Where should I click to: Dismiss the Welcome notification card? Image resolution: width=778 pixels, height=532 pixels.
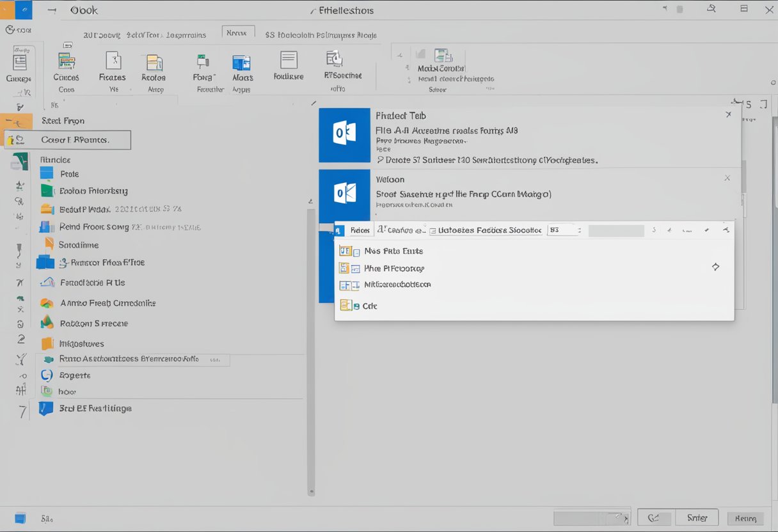[x=727, y=178]
